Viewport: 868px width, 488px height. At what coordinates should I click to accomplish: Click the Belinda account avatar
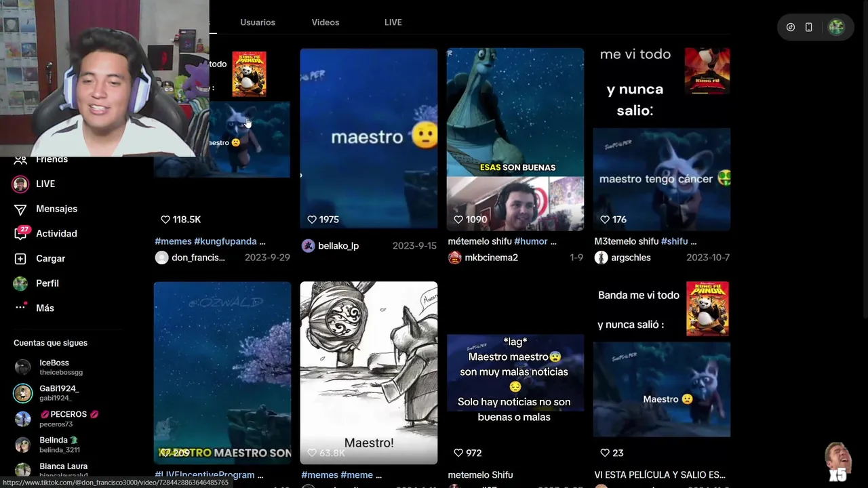pos(23,445)
